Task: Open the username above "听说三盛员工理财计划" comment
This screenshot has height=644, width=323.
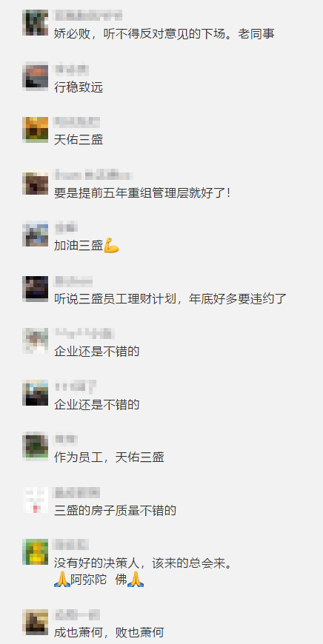Action: coord(73,281)
